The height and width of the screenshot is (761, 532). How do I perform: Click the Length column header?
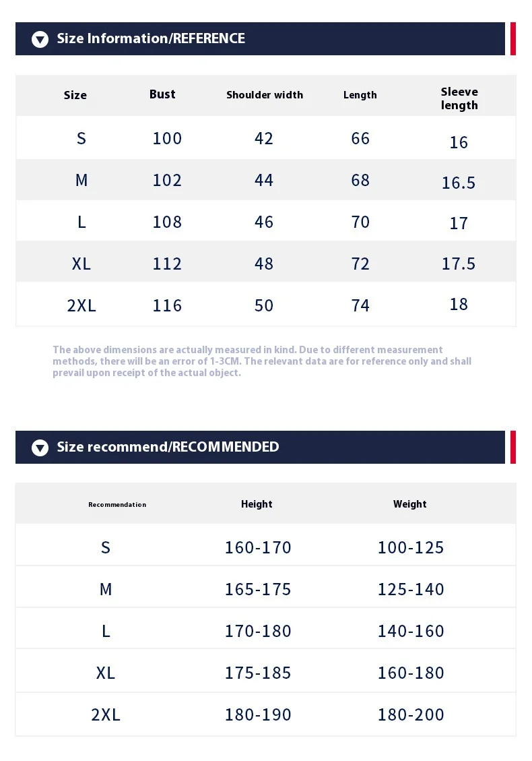[x=360, y=95]
